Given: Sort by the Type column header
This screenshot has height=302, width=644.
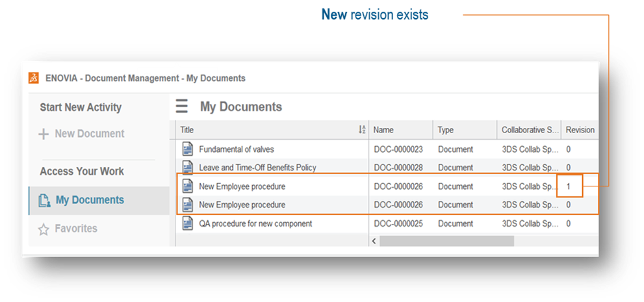Looking at the screenshot, I should coord(446,130).
